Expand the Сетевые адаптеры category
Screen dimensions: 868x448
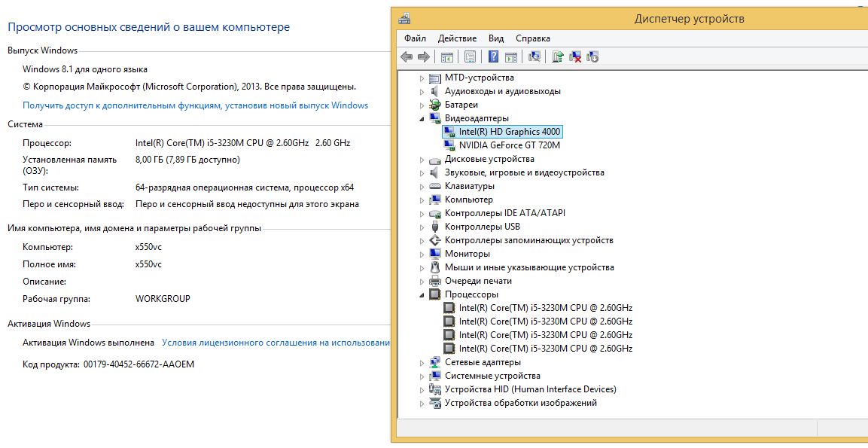click(x=422, y=363)
